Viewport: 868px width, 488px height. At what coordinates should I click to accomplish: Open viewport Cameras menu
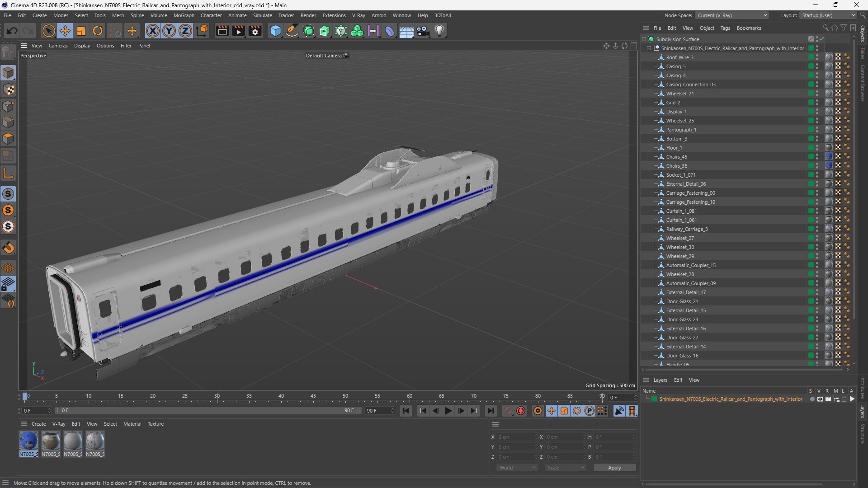coord(58,46)
